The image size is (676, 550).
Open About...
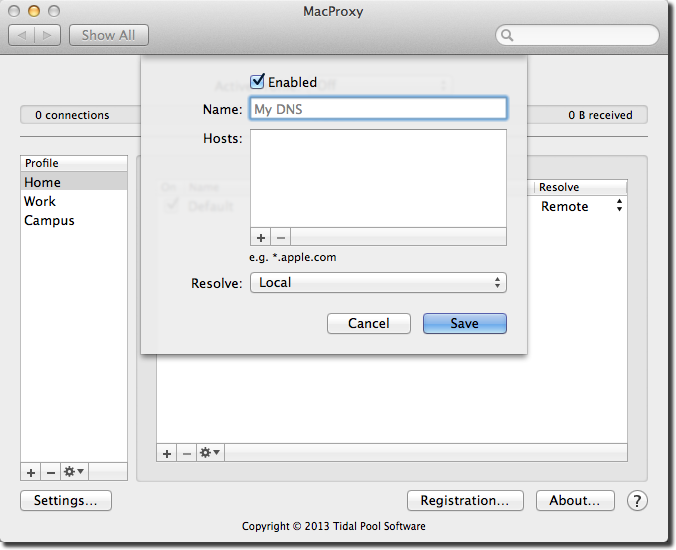pos(575,500)
